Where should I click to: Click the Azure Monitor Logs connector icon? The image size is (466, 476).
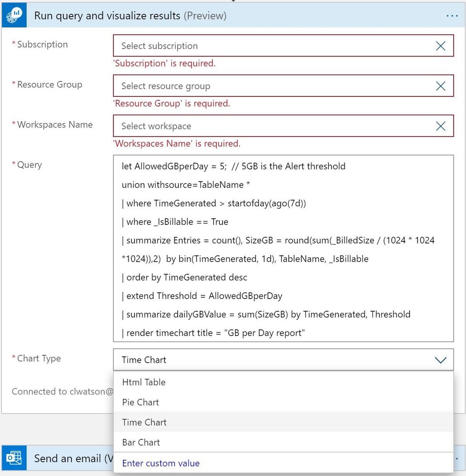[14, 15]
